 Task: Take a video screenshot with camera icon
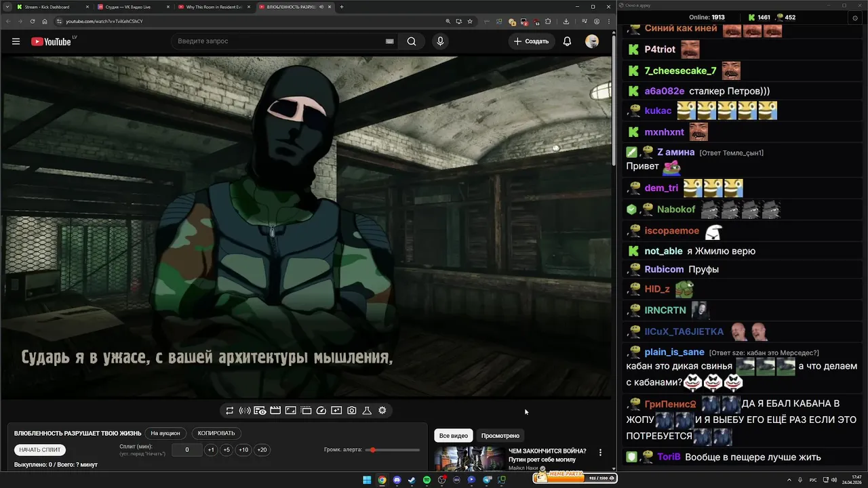tap(352, 411)
